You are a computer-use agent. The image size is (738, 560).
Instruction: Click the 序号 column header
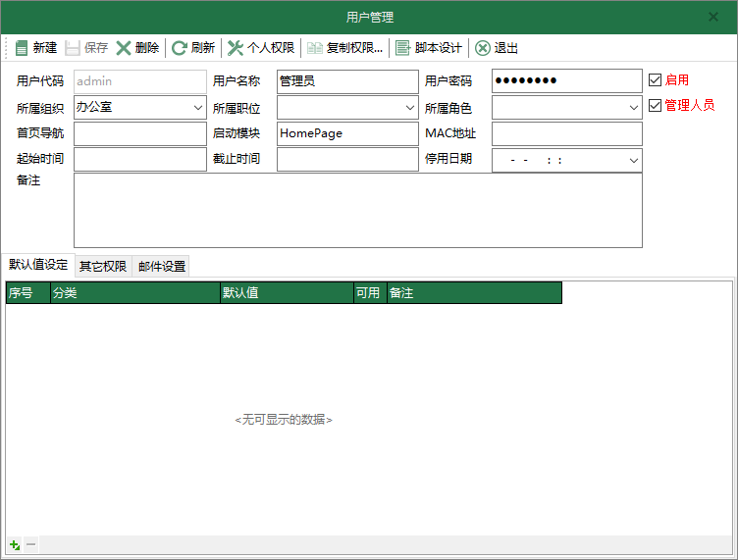[x=28, y=293]
